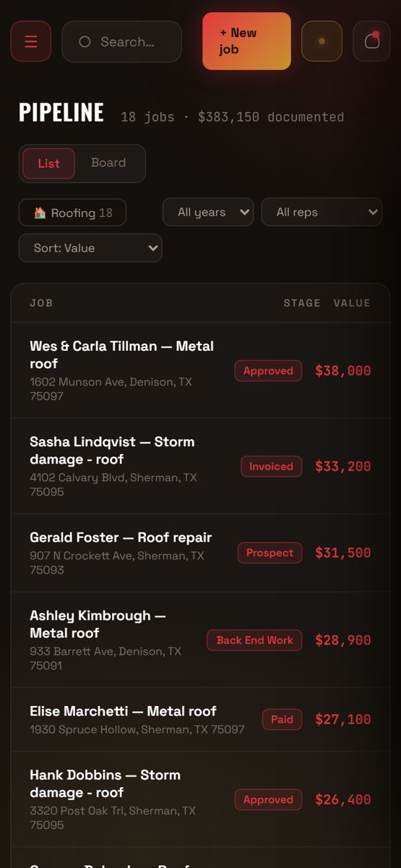The width and height of the screenshot is (401, 868).
Task: Switch to List view
Action: coord(48,163)
